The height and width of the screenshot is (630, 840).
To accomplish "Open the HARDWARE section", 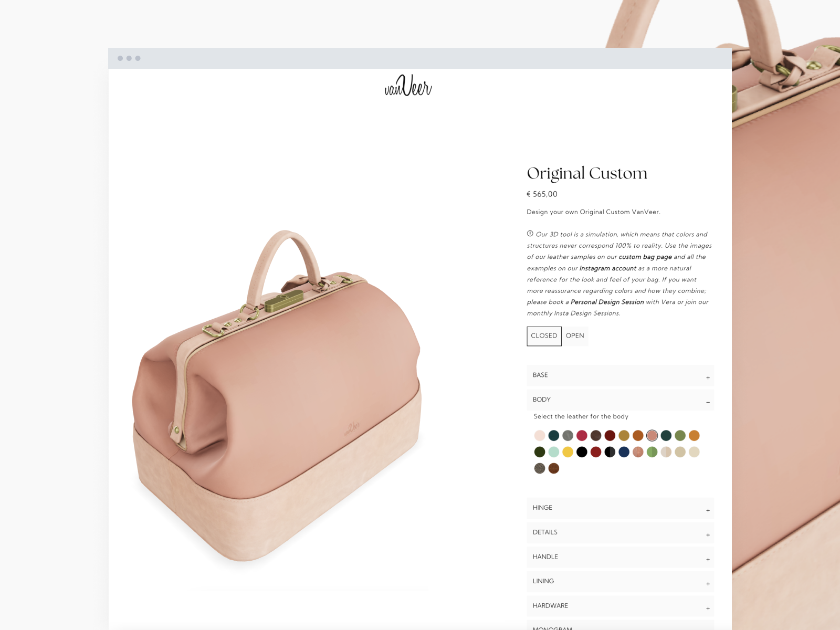I will tap(620, 606).
